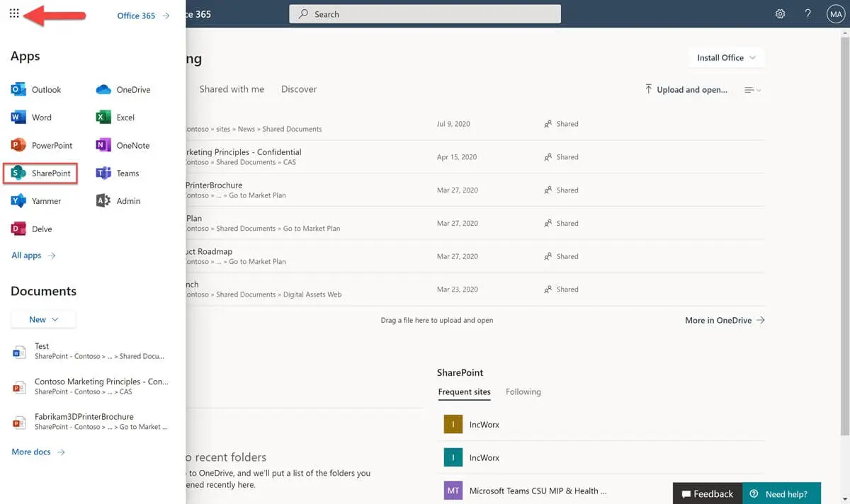
Task: Click the teal IncWorx site tile icon
Action: [x=453, y=458]
